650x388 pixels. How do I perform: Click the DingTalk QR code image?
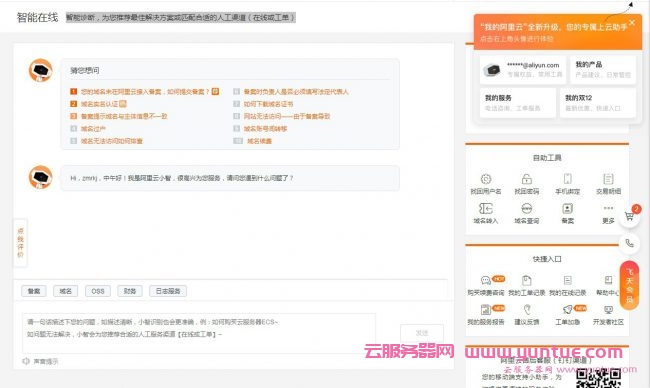(599, 378)
